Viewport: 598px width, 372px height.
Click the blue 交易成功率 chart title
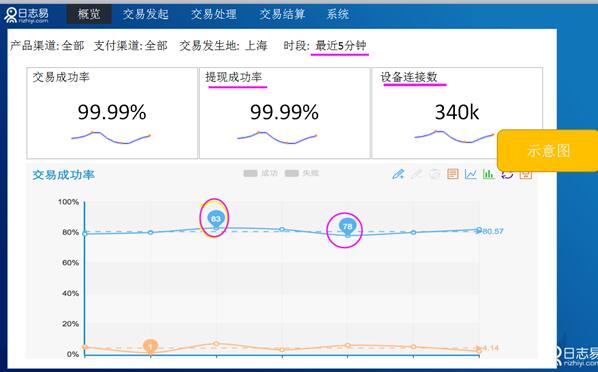tap(63, 175)
